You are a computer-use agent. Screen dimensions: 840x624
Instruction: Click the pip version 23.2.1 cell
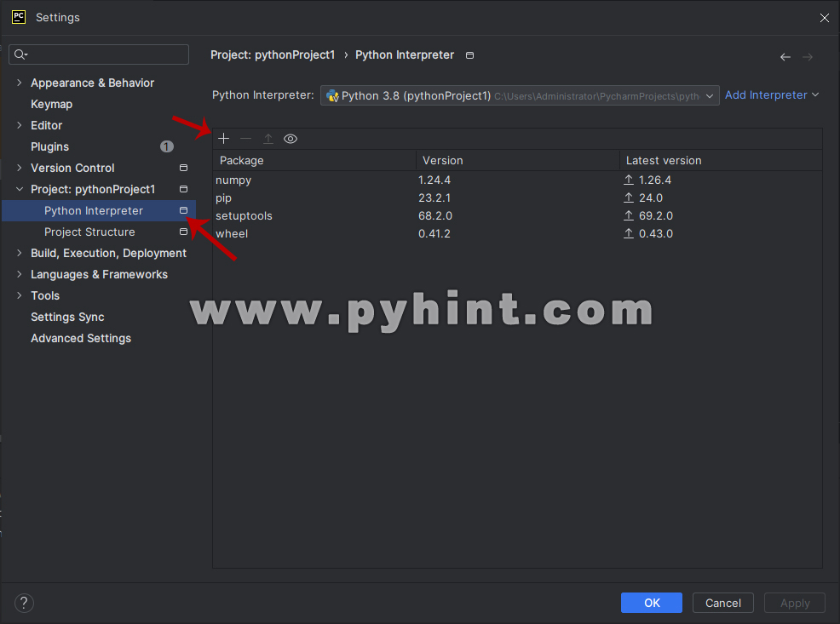434,198
